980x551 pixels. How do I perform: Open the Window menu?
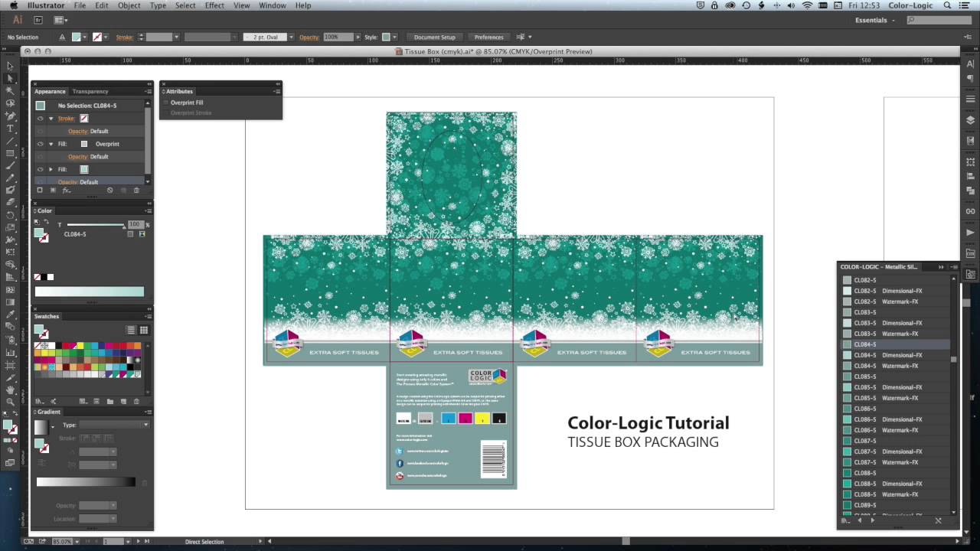273,5
